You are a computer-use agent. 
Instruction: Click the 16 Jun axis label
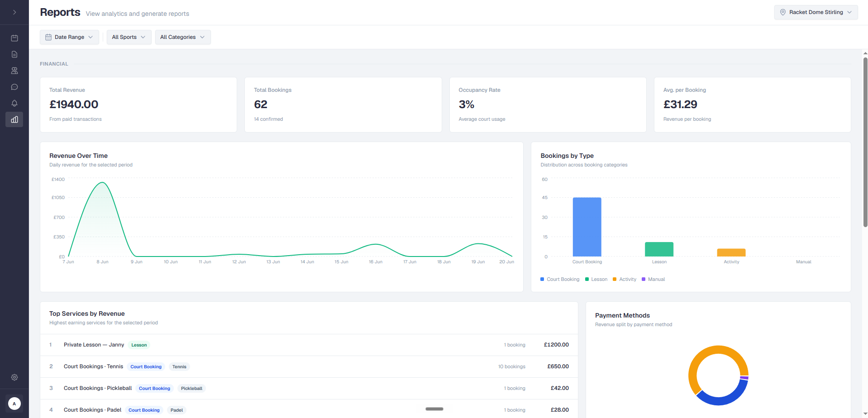tap(376, 262)
